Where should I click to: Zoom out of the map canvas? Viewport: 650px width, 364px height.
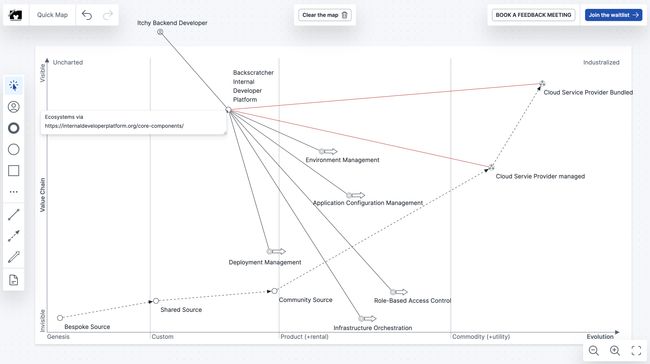click(594, 351)
